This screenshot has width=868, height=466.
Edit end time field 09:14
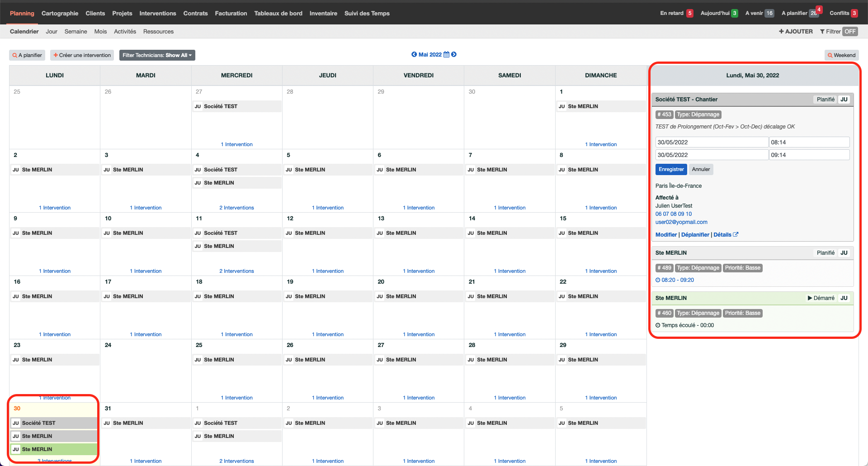(809, 155)
